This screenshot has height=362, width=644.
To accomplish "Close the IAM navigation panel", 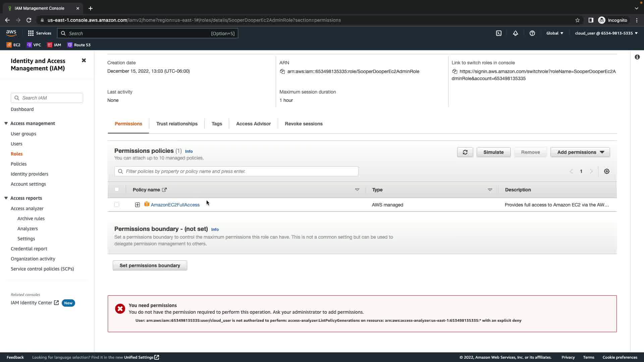I will (x=84, y=60).
